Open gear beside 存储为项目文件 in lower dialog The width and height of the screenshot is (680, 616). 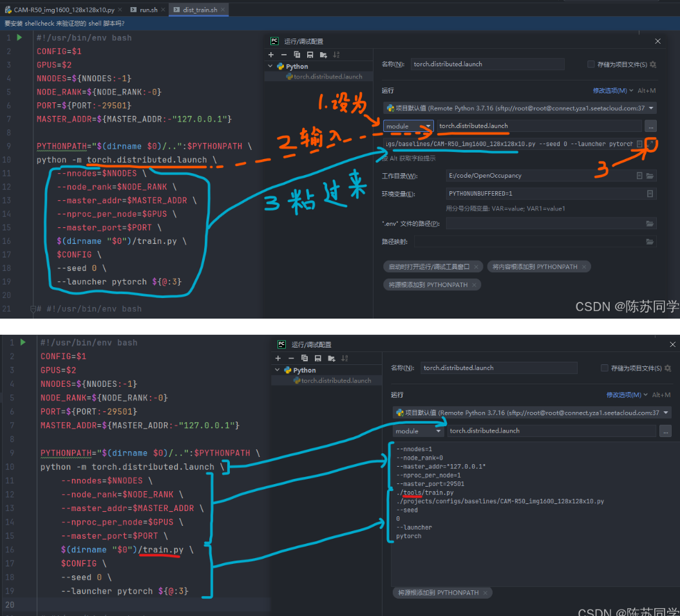coord(667,368)
